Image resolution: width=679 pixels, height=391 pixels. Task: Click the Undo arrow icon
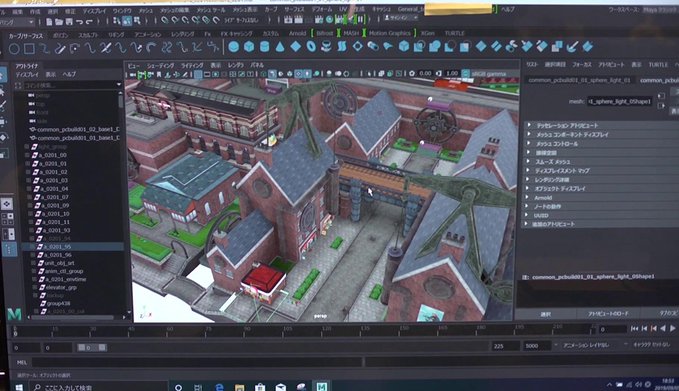[79, 21]
